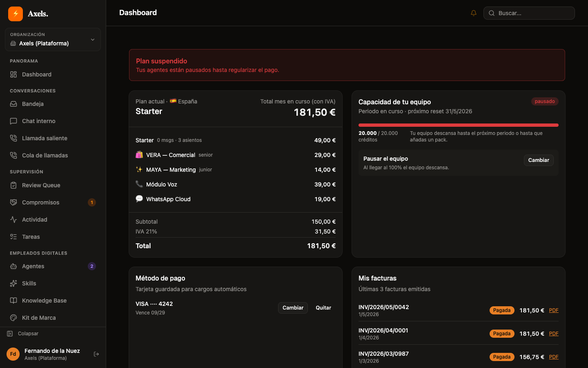Image resolution: width=588 pixels, height=368 pixels.
Task: Click the notification bell icon
Action: point(474,13)
